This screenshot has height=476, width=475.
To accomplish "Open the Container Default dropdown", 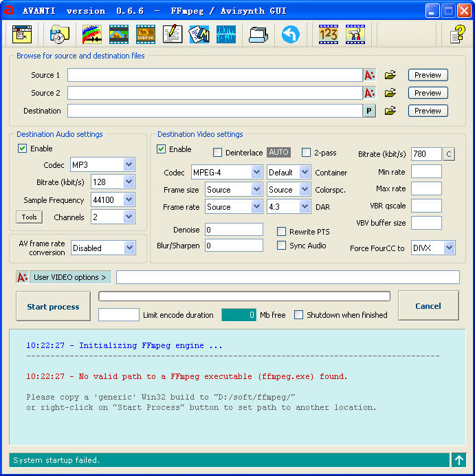I will 289,173.
